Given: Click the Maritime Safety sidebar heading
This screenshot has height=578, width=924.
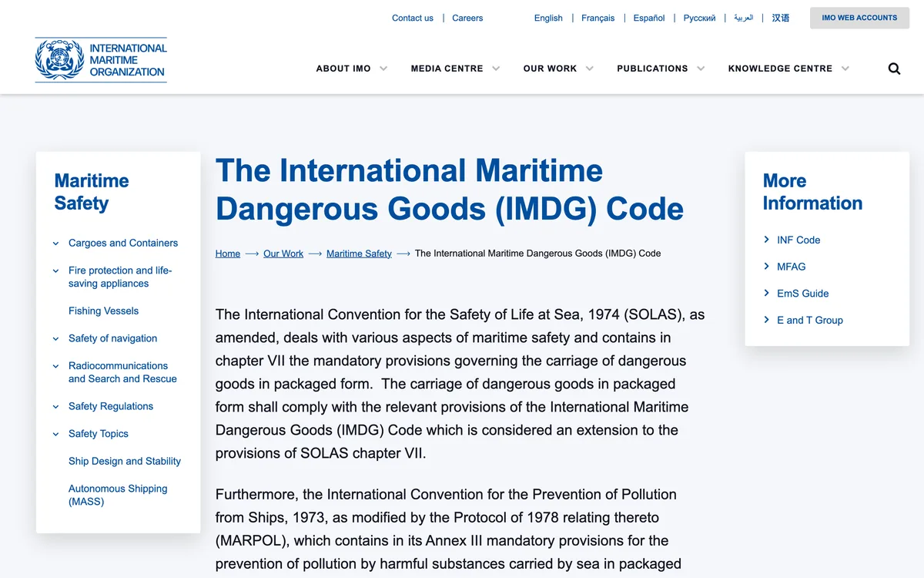Looking at the screenshot, I should pos(92,192).
